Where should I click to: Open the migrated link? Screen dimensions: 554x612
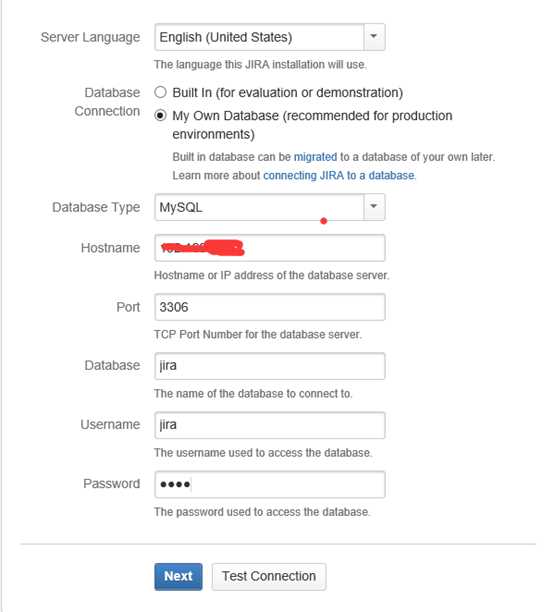(x=315, y=157)
